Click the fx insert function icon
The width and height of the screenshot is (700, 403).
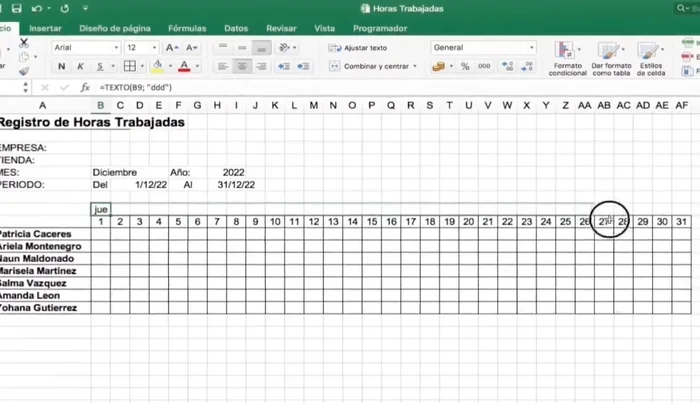[x=85, y=87]
